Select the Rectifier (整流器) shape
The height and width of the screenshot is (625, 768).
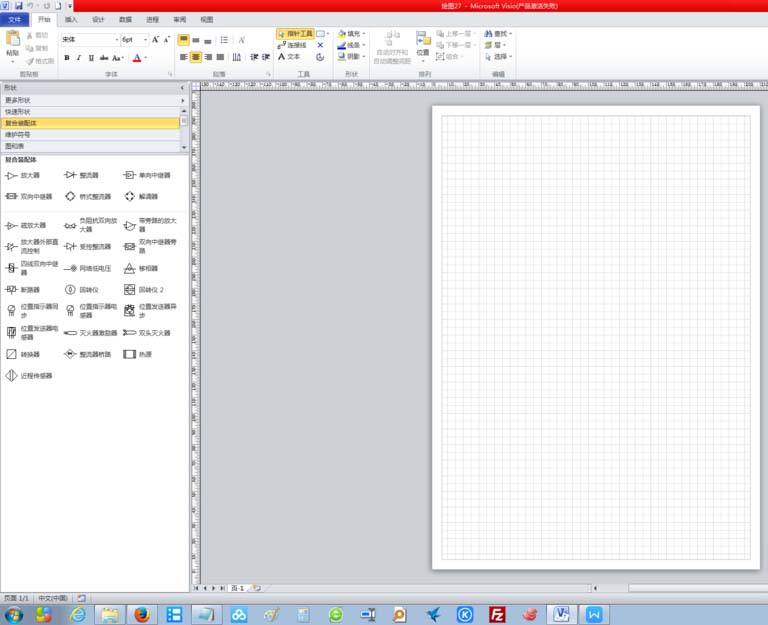[81, 175]
